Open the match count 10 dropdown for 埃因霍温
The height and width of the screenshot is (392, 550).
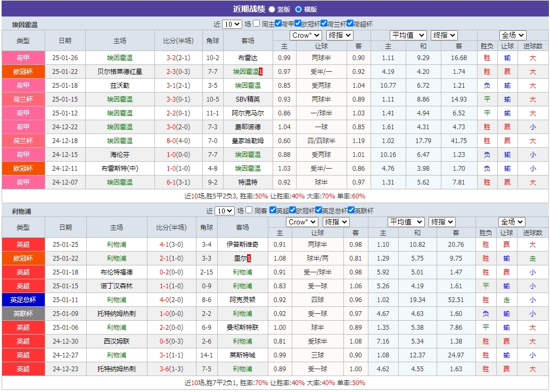point(233,23)
